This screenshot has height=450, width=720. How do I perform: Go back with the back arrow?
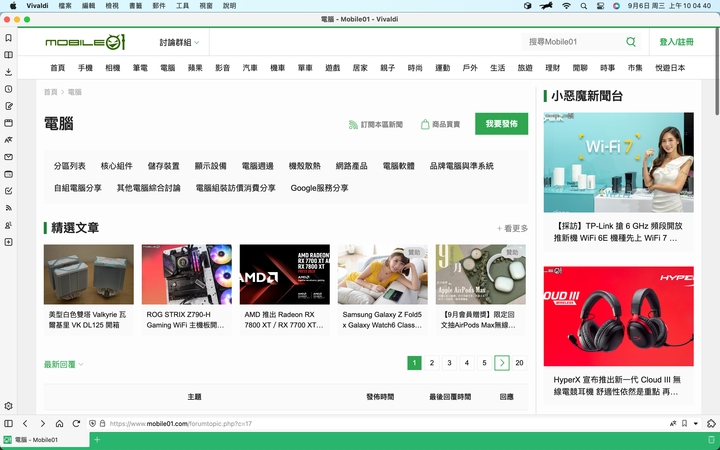pos(25,423)
